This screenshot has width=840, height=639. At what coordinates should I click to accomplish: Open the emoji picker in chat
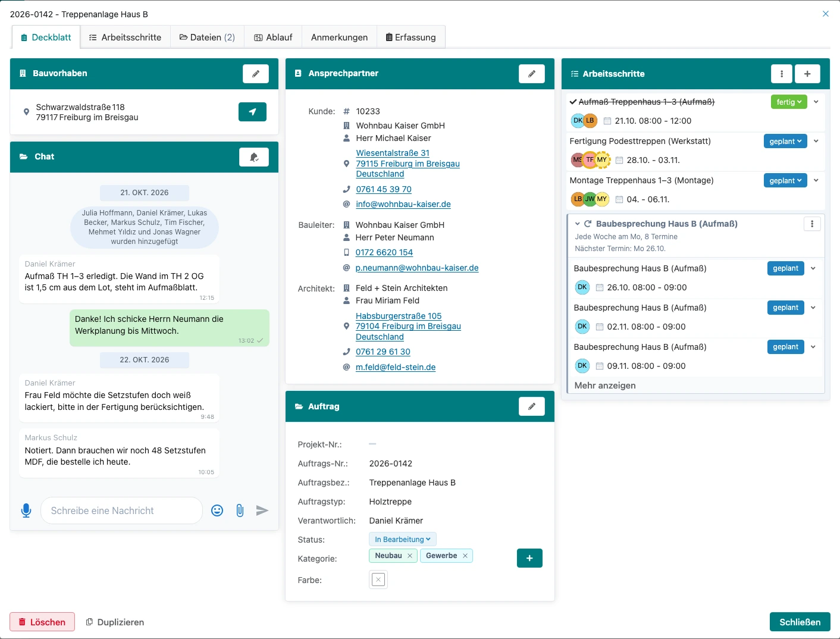coord(217,510)
